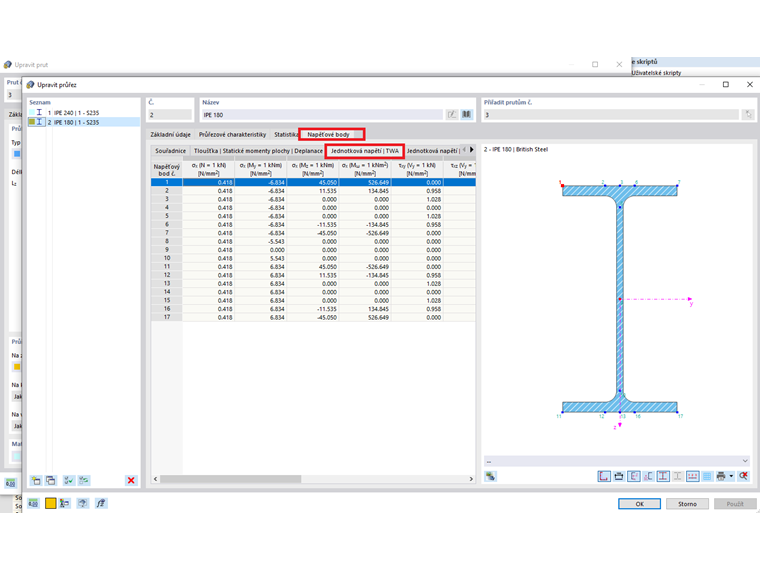Screen dimensions: 760x570
Task: Click the copy cross-section icon below the list
Action: point(51,480)
